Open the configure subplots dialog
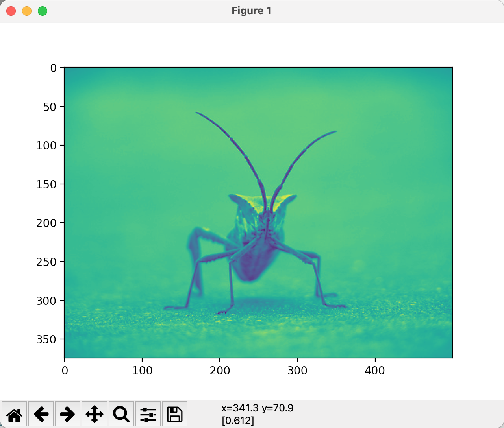The height and width of the screenshot is (428, 504). coord(148,414)
